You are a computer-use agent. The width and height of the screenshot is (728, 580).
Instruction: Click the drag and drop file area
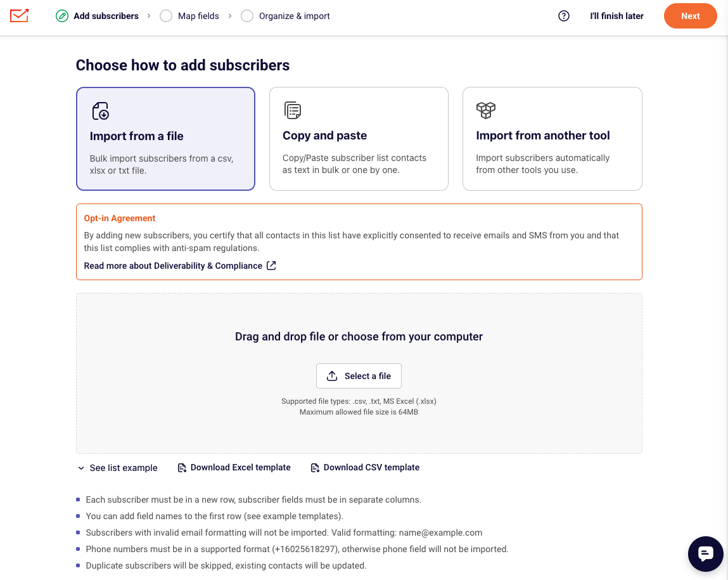pos(359,373)
